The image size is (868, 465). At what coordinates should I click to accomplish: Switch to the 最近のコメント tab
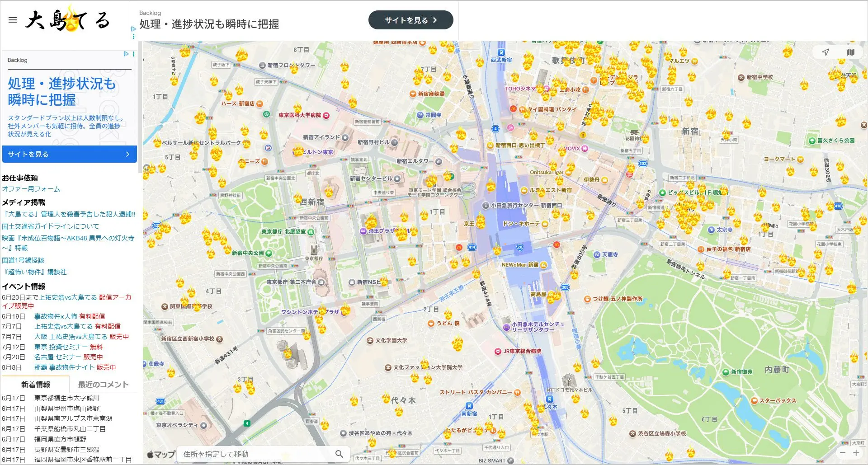104,384
